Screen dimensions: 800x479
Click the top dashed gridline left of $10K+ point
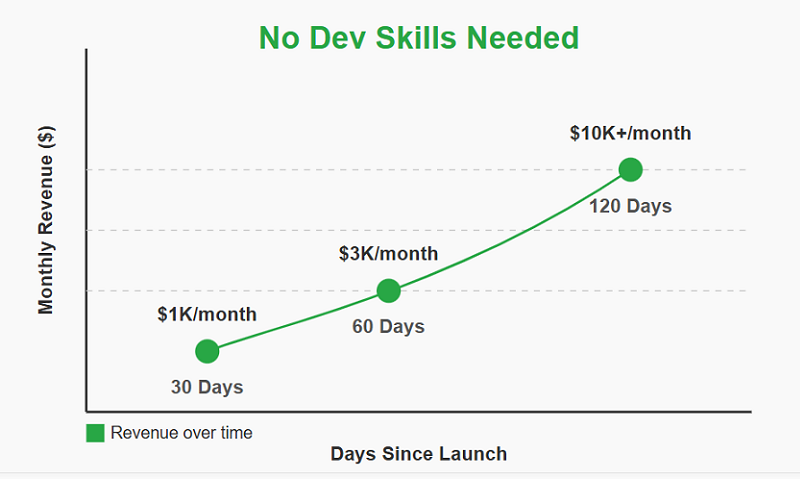(x=350, y=169)
